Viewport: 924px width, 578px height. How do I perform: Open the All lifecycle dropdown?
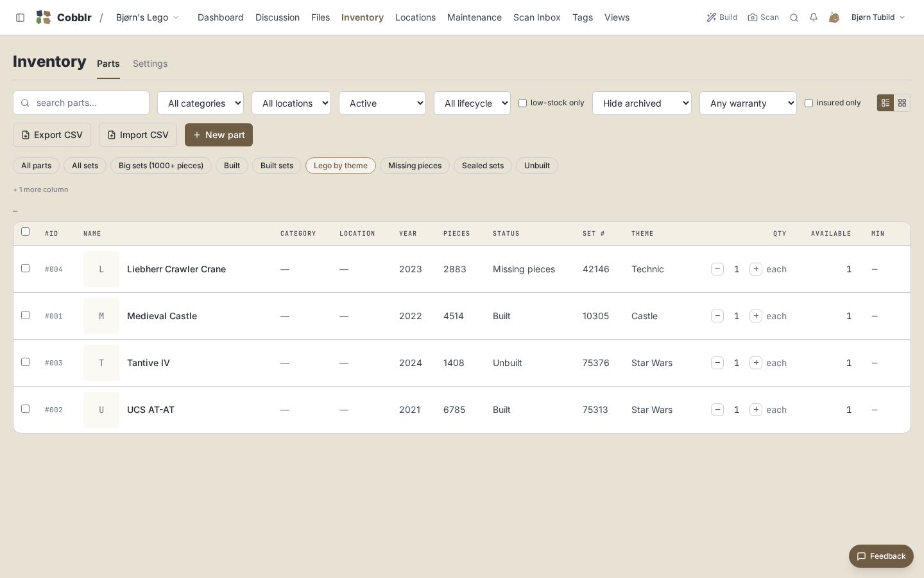pos(472,103)
